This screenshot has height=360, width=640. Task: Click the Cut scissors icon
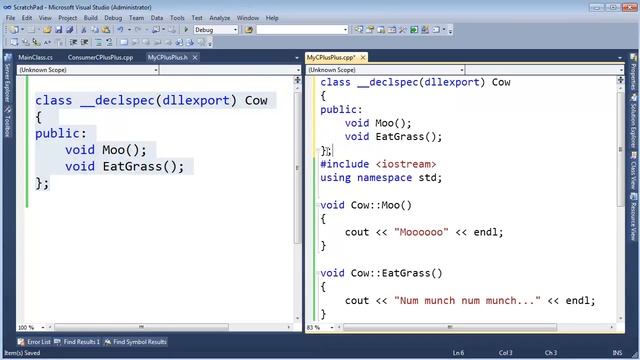[x=83, y=30]
